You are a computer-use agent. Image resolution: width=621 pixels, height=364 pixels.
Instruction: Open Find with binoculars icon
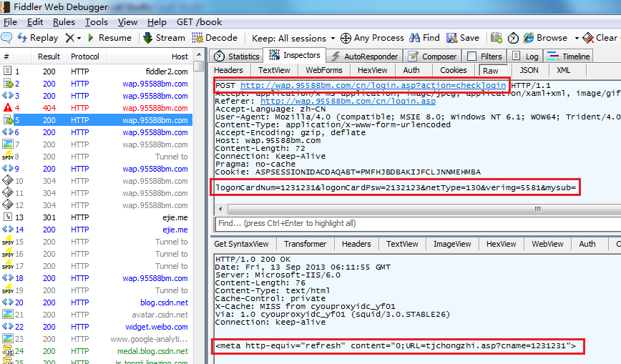(x=424, y=38)
